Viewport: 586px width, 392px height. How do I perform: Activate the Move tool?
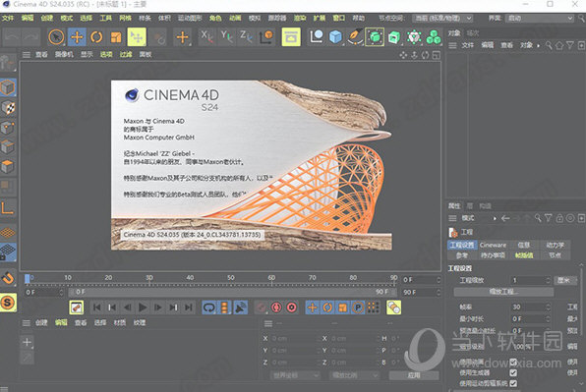pos(77,37)
